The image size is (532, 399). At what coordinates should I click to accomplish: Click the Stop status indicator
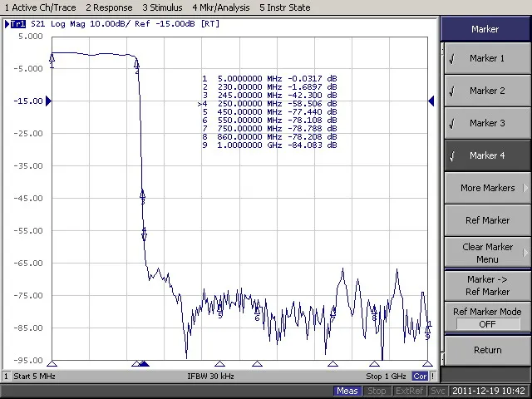coord(377,392)
